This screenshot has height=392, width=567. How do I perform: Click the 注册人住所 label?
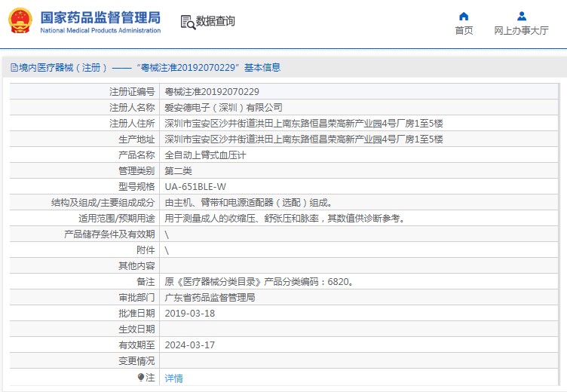pyautogui.click(x=132, y=124)
